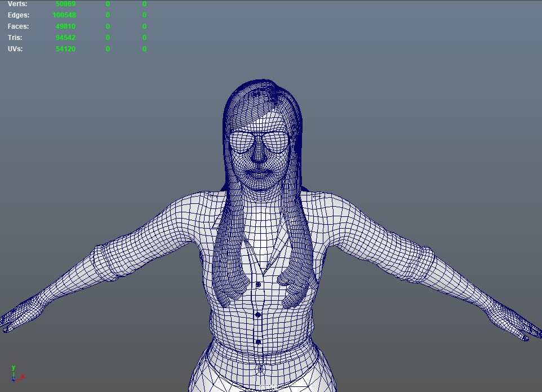The height and width of the screenshot is (392, 542).
Task: Select the character's glasses mesh
Action: (259, 142)
